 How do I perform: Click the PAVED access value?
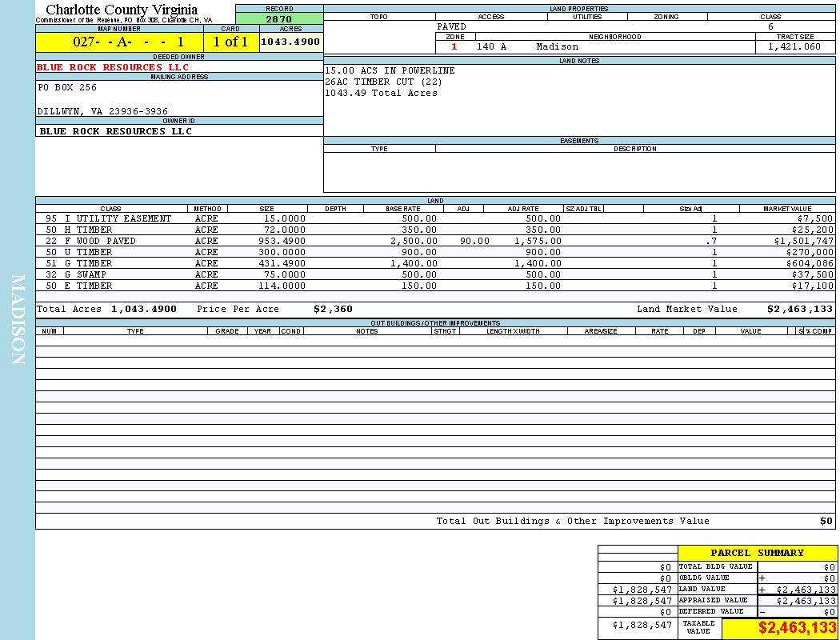(452, 26)
